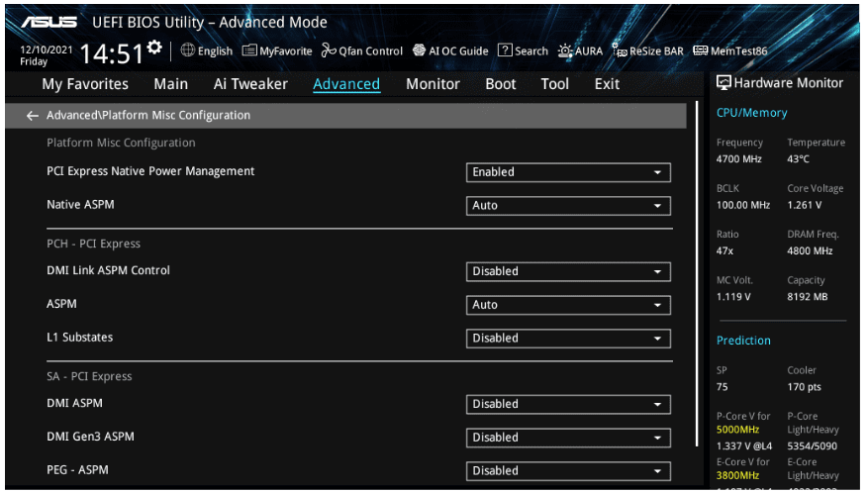Open PEG - ASPM dropdown

568,471
